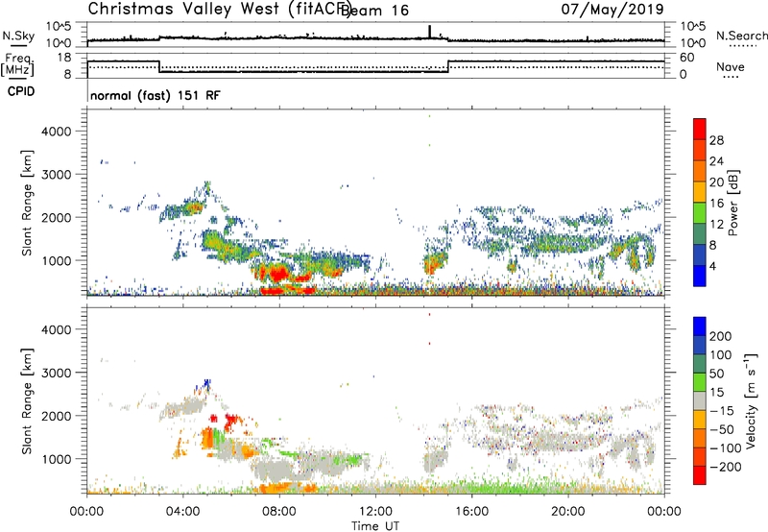This screenshot has height=532, width=768.
Task: Click the date '07/May/2019'
Action: coord(612,10)
